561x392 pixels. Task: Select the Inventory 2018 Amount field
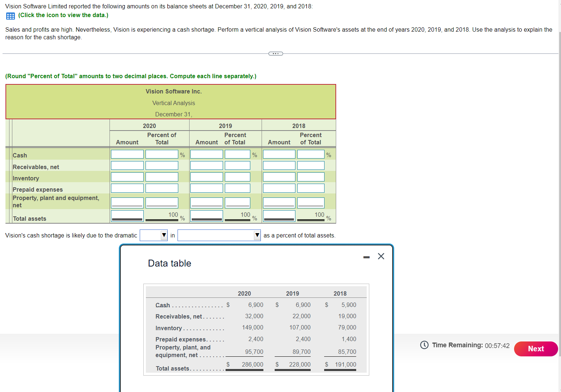(279, 177)
